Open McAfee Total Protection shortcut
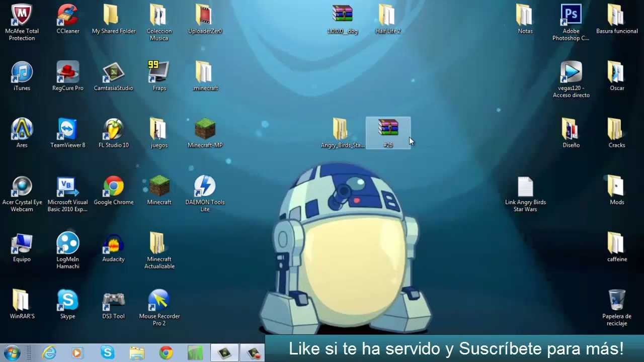644x362 pixels. coord(22,23)
